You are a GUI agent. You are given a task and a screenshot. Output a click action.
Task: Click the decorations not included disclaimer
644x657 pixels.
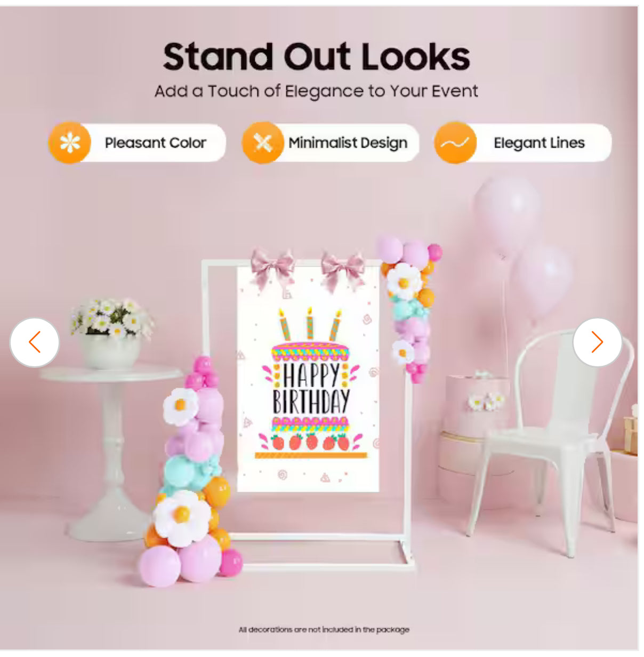324,630
